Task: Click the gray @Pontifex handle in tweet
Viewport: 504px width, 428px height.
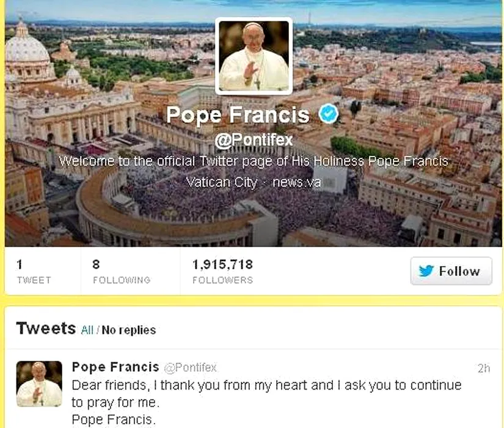Action: (x=189, y=368)
